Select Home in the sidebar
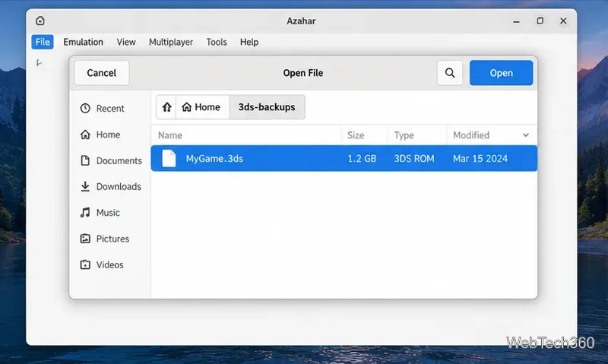This screenshot has width=608, height=364. pyautogui.click(x=100, y=135)
